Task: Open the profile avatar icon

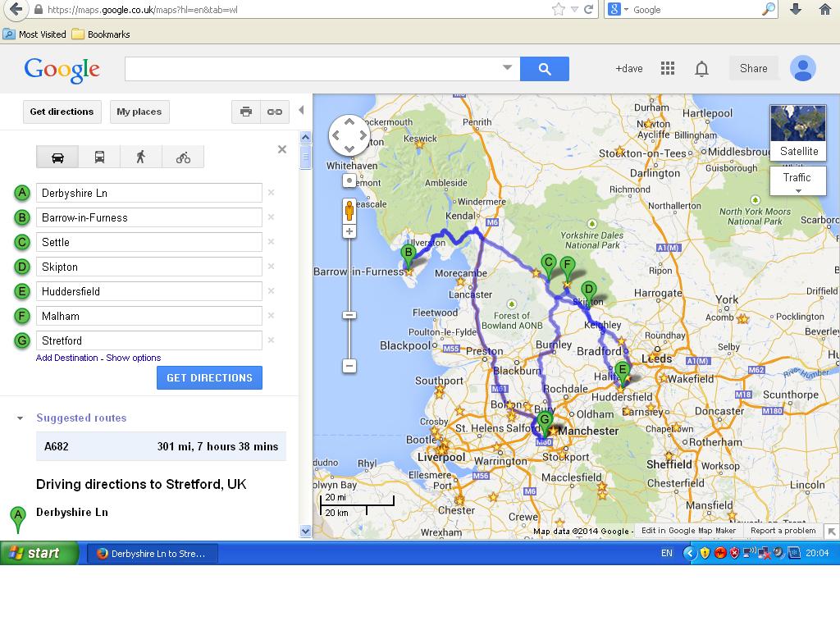Action: (x=803, y=69)
